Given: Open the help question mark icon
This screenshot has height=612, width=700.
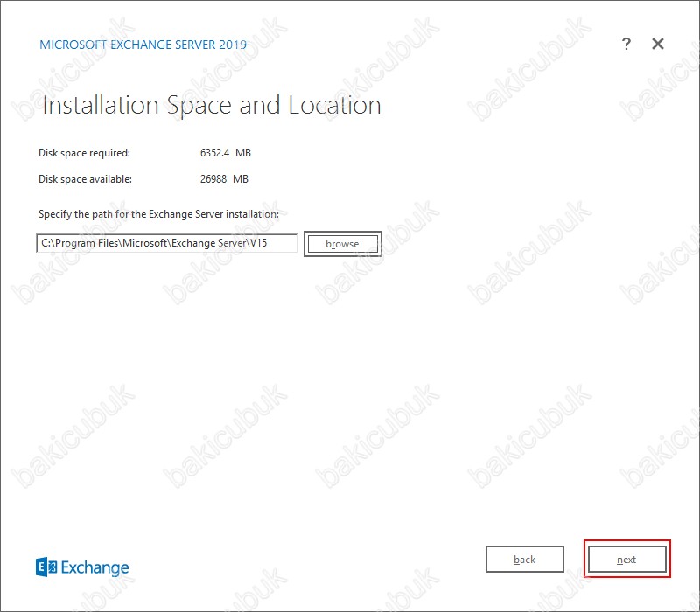Looking at the screenshot, I should point(626,44).
